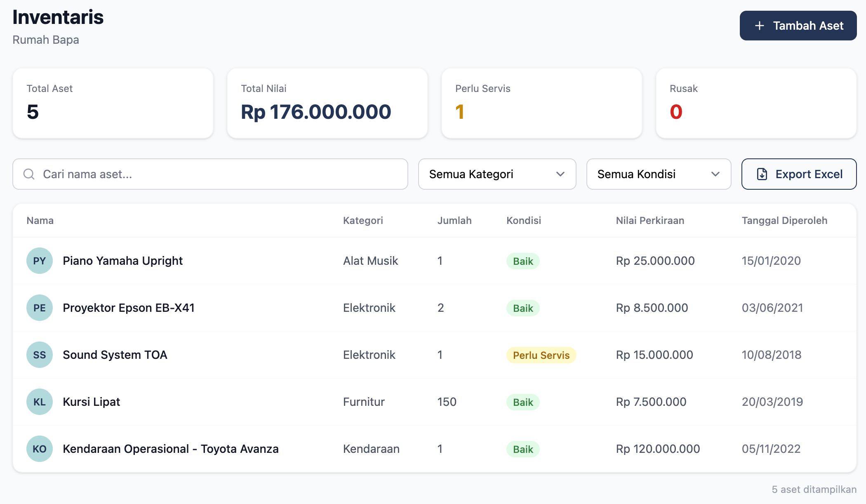
Task: Click the 5 aset ditampilkan footer text
Action: click(x=814, y=490)
